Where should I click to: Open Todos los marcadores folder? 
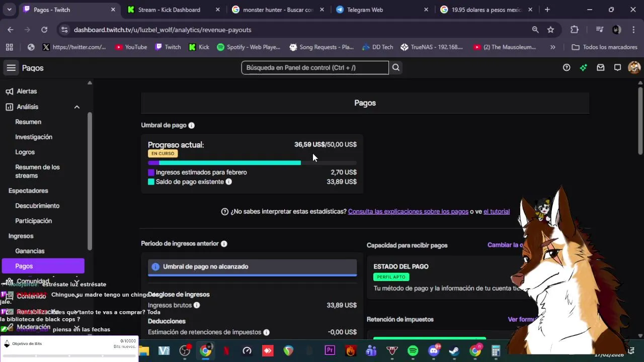[x=604, y=47]
